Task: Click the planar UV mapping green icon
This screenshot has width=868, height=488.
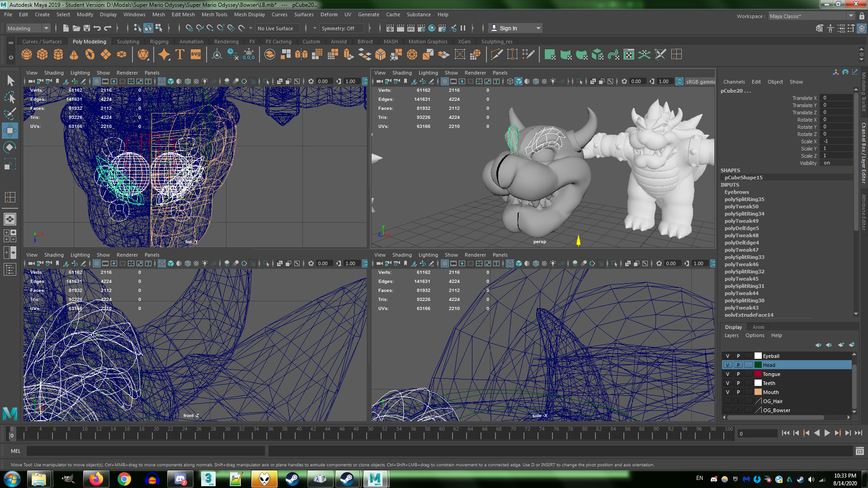Action: click(550, 55)
